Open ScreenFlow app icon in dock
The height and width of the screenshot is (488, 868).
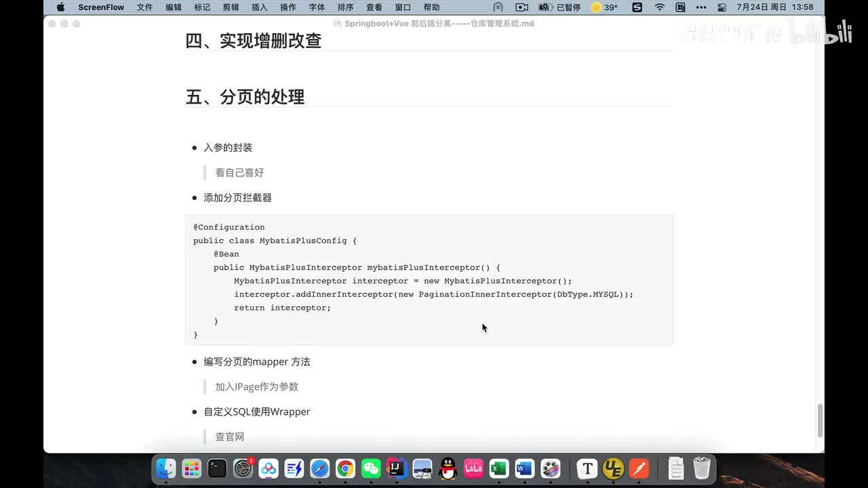pos(551,468)
